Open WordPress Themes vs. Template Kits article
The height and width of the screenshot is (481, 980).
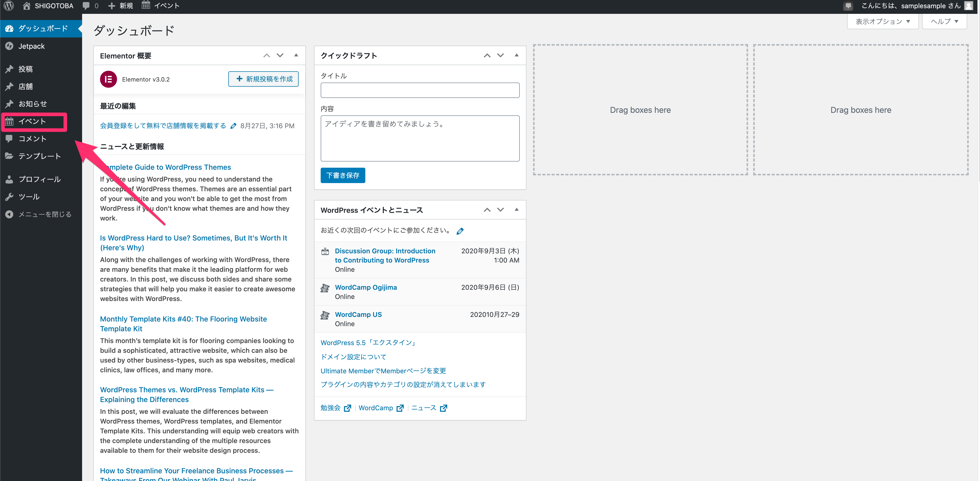click(x=187, y=394)
